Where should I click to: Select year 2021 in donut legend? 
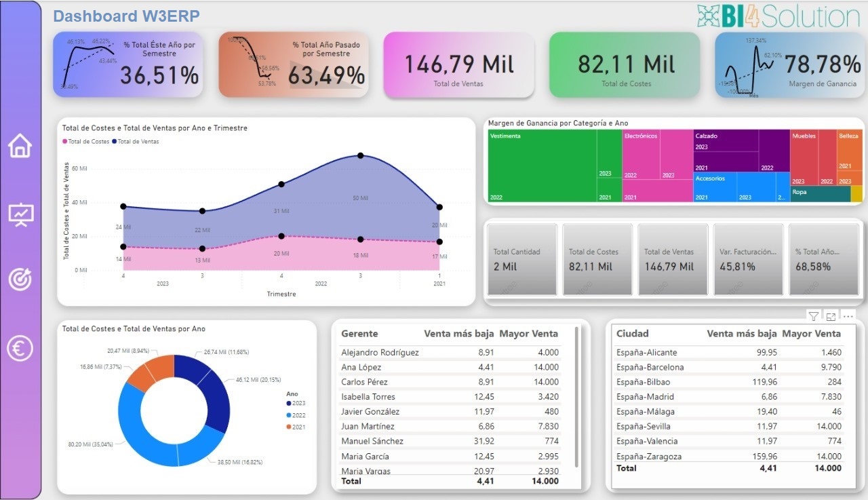tap(295, 426)
